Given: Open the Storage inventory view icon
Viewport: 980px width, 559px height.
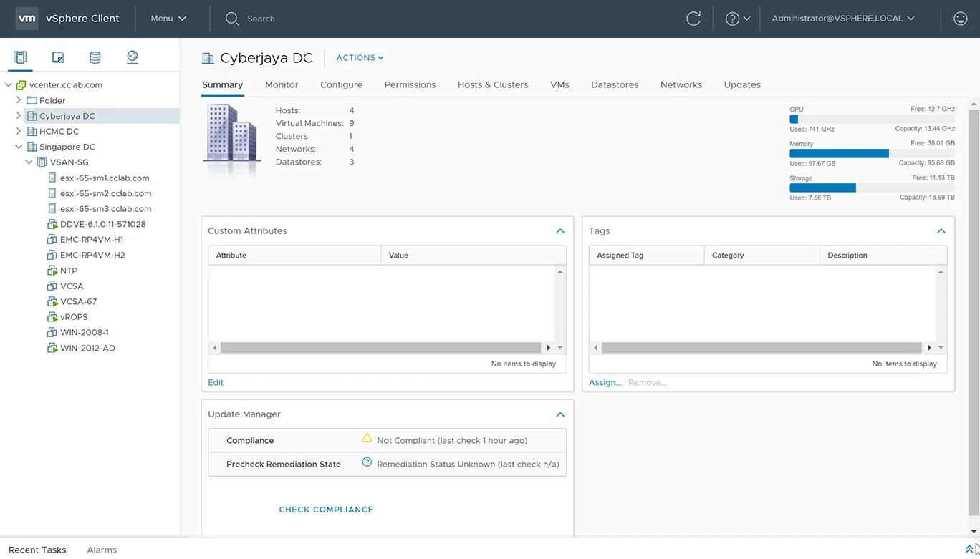Looking at the screenshot, I should point(95,57).
